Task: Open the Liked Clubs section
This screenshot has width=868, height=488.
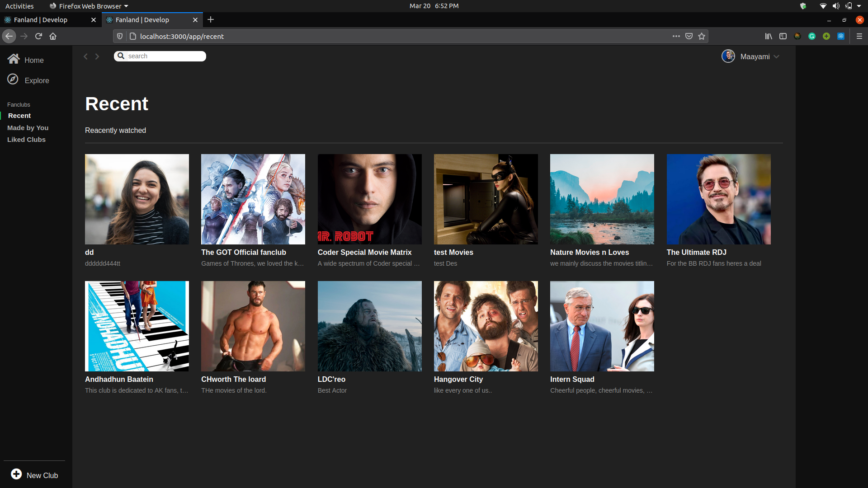Action: point(26,139)
